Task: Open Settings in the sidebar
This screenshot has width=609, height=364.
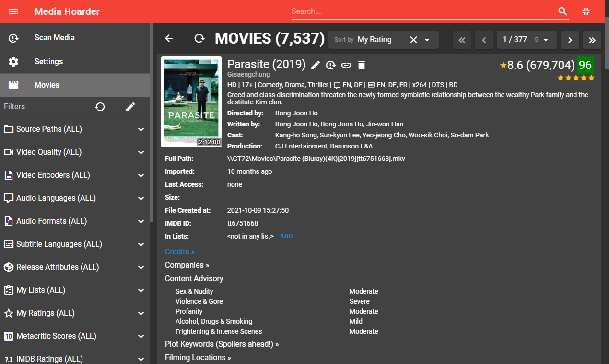Action: (x=75, y=62)
